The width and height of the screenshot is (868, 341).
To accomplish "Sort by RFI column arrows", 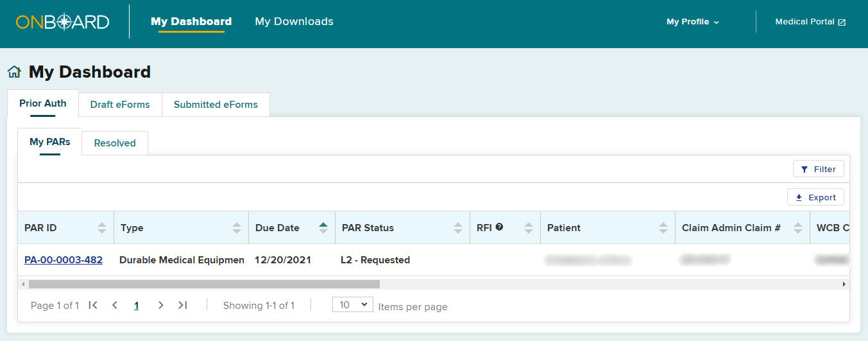I will tap(529, 228).
